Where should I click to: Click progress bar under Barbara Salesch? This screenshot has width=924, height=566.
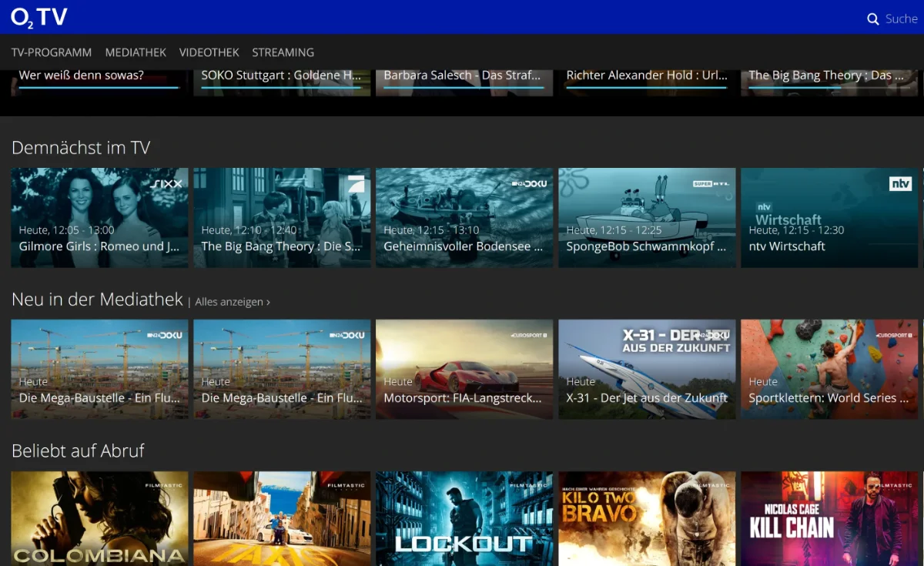click(x=464, y=87)
